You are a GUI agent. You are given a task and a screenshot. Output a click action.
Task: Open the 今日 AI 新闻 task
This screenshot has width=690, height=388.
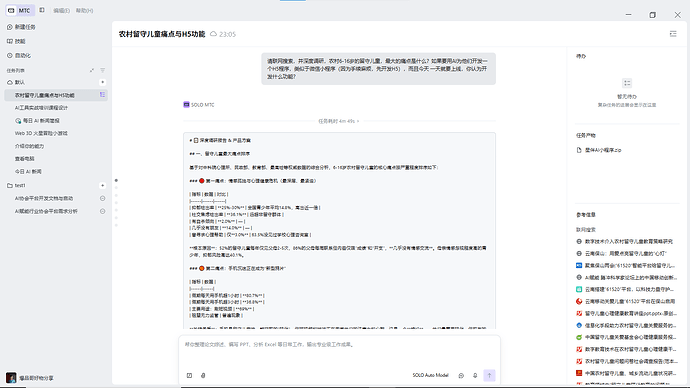coord(28,172)
